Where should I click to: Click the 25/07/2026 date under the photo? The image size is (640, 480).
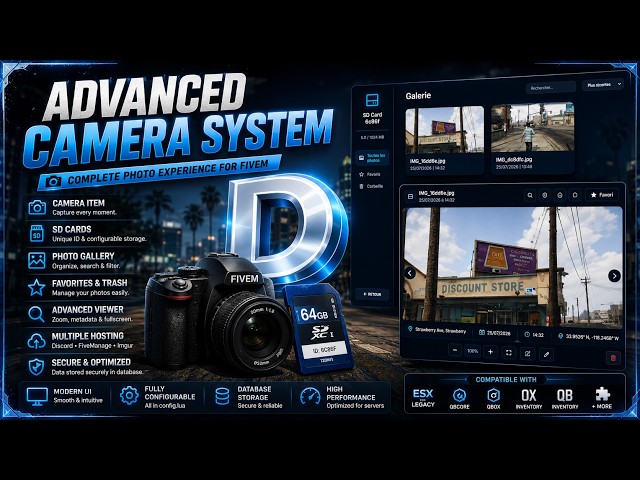[x=499, y=333]
